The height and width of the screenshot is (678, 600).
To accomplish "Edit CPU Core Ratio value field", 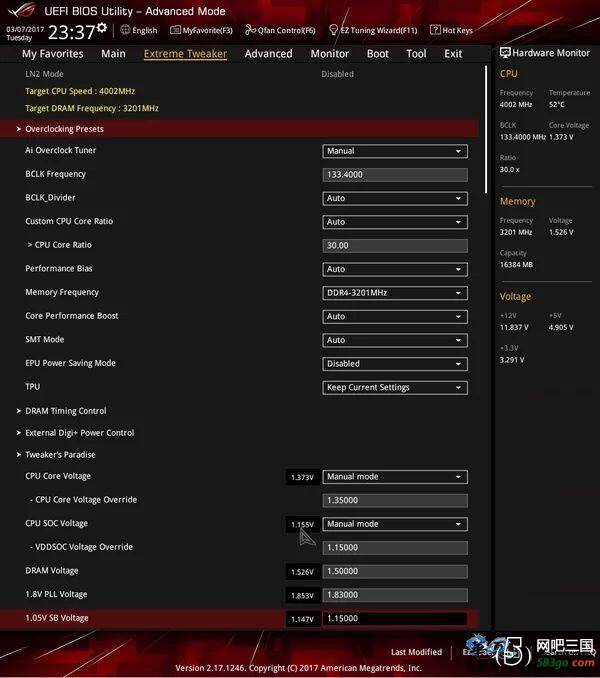I will click(395, 246).
